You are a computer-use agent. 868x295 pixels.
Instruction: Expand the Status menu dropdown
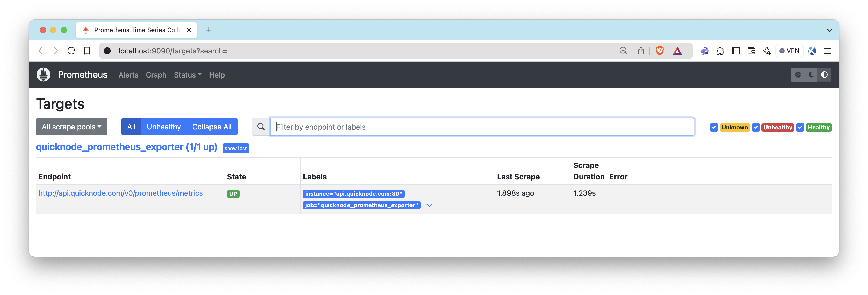[x=187, y=75]
